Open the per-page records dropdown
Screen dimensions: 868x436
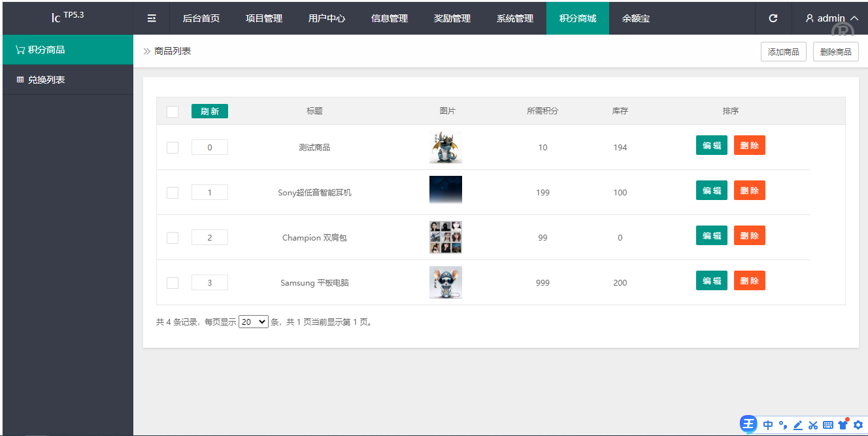tap(254, 322)
